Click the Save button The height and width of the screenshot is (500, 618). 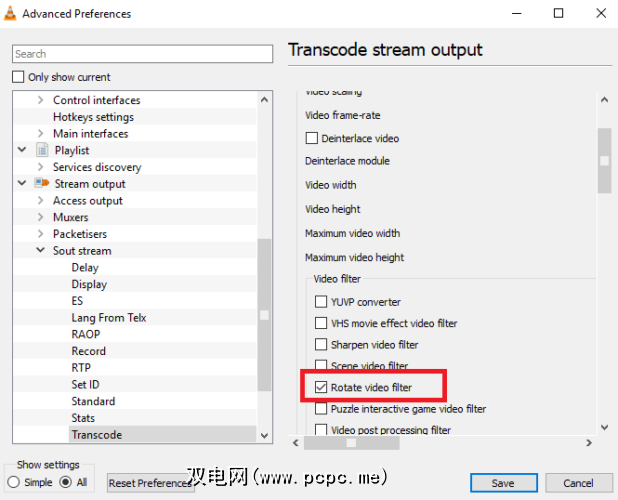(504, 483)
